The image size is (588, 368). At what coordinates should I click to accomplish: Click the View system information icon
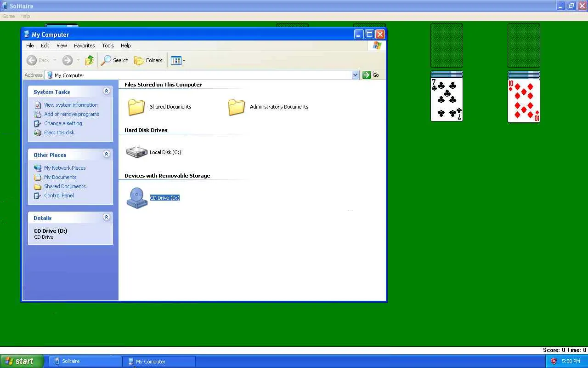(38, 105)
